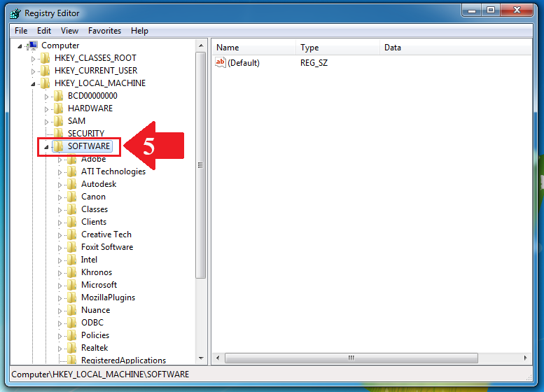Viewport: 544px width, 392px height.
Task: Minimize the Registry Editor window
Action: [x=471, y=10]
